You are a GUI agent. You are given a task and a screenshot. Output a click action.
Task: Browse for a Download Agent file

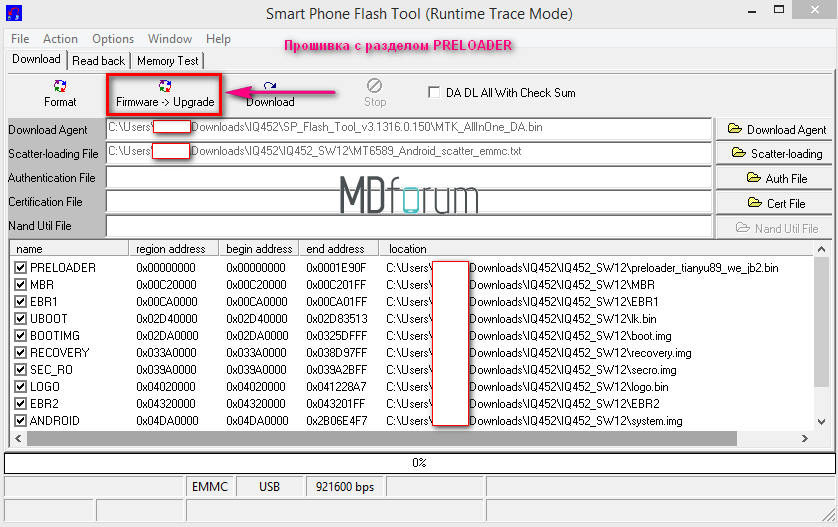coord(774,129)
